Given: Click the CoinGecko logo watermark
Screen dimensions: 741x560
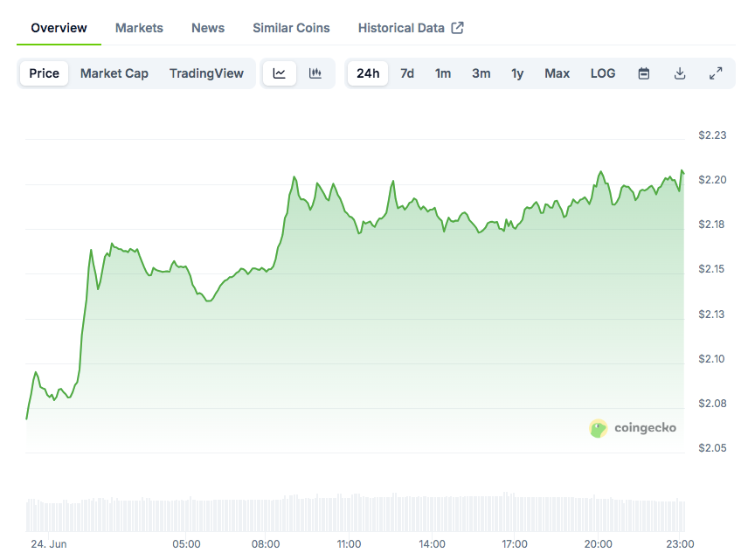Looking at the screenshot, I should click(x=633, y=428).
